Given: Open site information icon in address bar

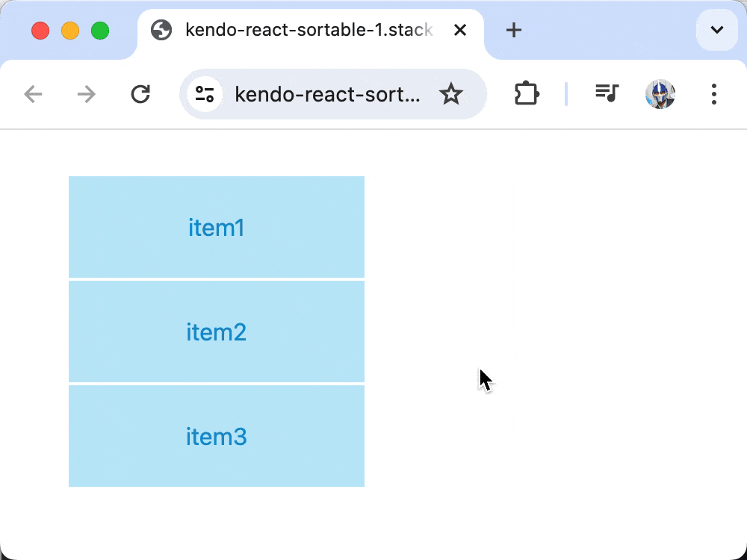Looking at the screenshot, I should [x=205, y=94].
